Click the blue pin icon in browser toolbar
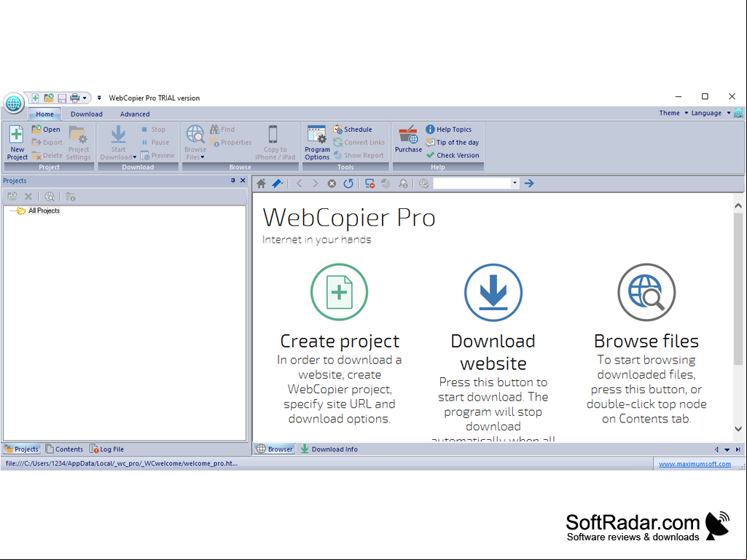Screen dimensions: 747x560 pyautogui.click(x=277, y=184)
